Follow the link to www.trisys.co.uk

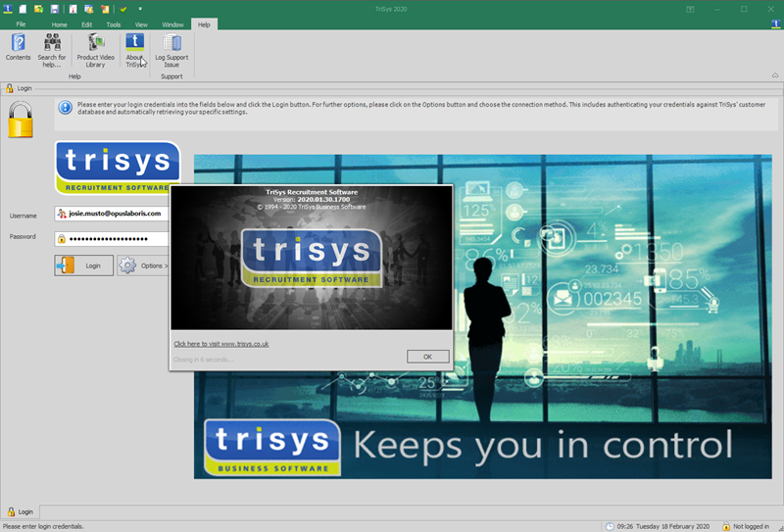pos(221,344)
